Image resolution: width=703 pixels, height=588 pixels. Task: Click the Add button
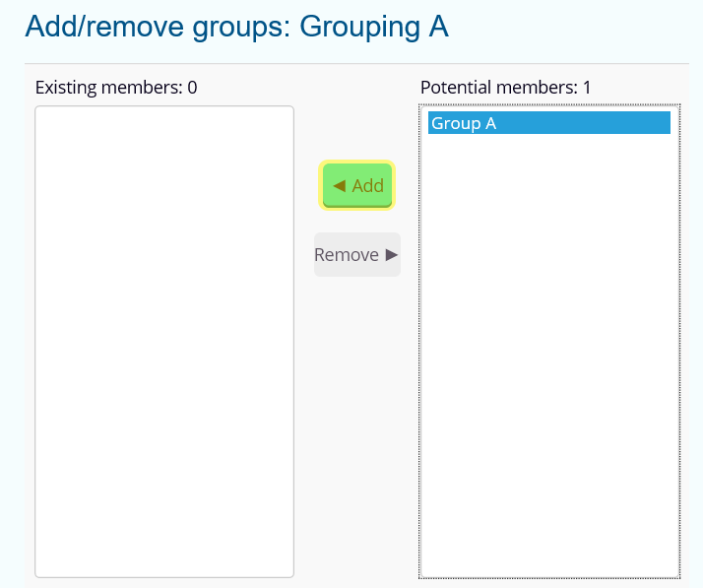click(357, 185)
